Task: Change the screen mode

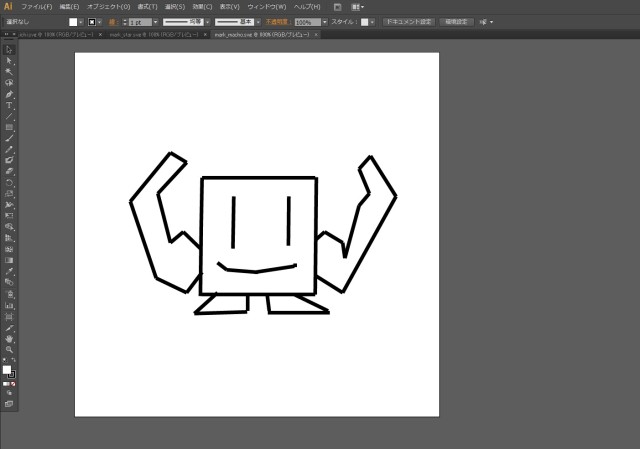Action: point(9,404)
